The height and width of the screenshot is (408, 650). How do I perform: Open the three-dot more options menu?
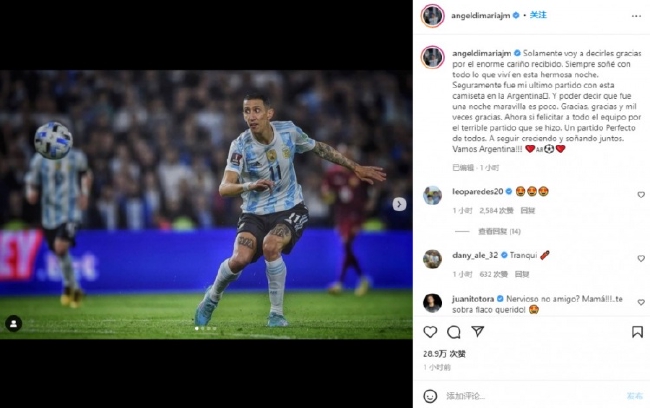tap(636, 16)
